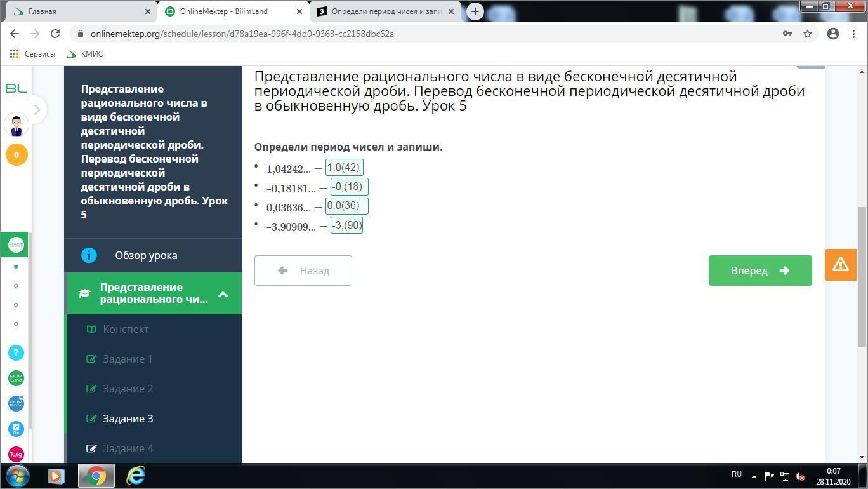868x489 pixels.
Task: Open the pink Twig sidebar icon
Action: 16,454
